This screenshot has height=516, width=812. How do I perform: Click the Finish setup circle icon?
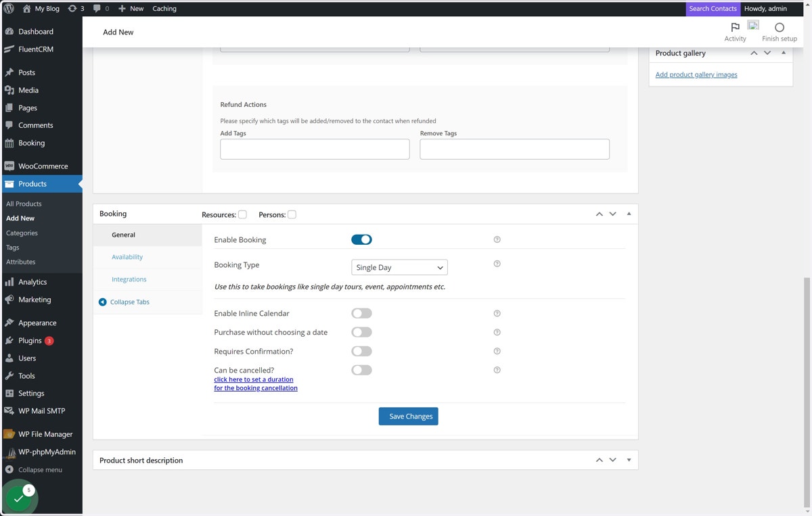point(780,27)
